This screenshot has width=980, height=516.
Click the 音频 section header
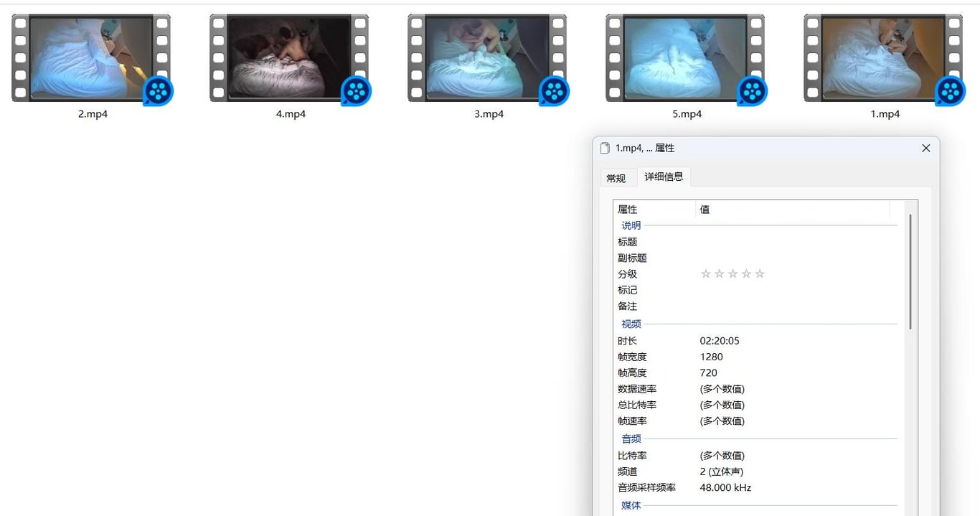pyautogui.click(x=631, y=439)
